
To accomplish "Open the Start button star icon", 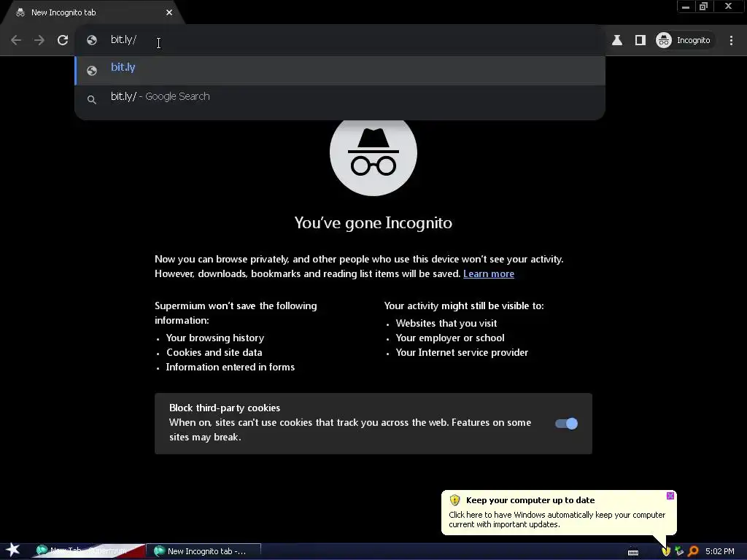I will (x=13, y=551).
